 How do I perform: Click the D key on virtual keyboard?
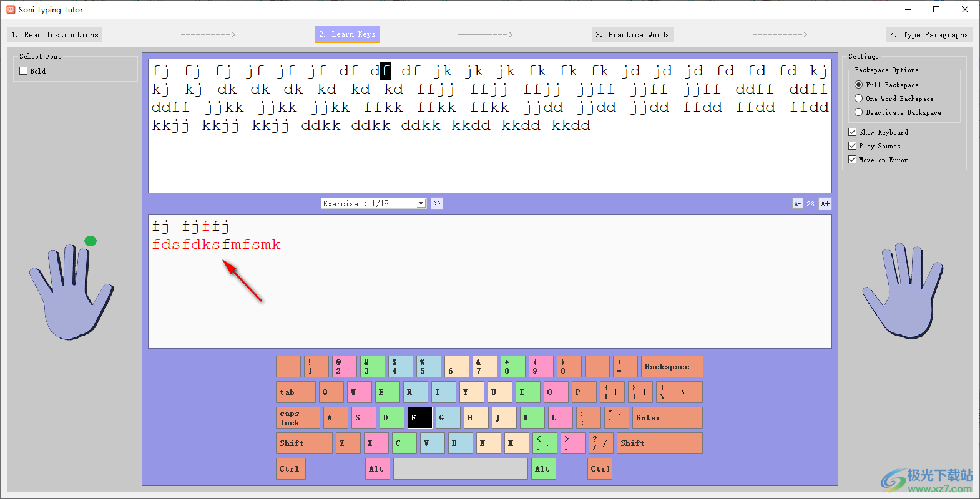coord(391,418)
